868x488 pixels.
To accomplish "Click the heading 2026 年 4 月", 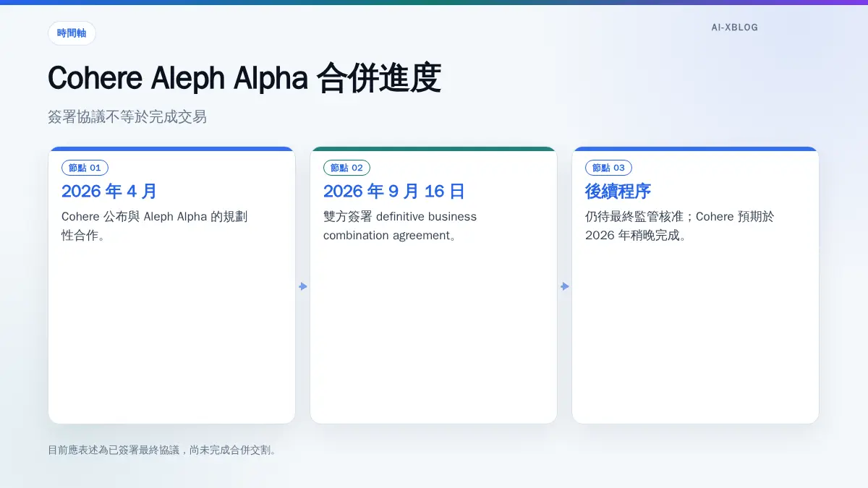I will point(109,192).
